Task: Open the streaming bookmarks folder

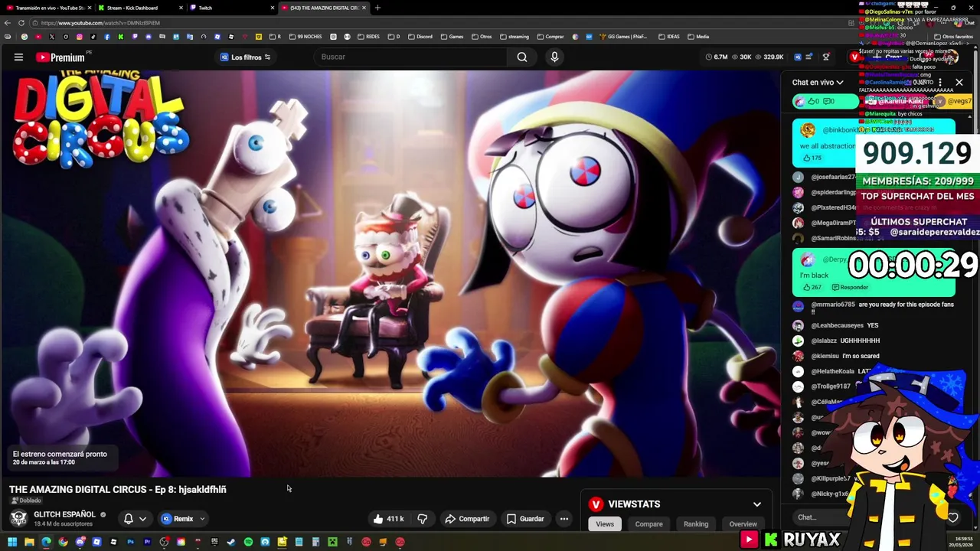Action: coord(514,37)
